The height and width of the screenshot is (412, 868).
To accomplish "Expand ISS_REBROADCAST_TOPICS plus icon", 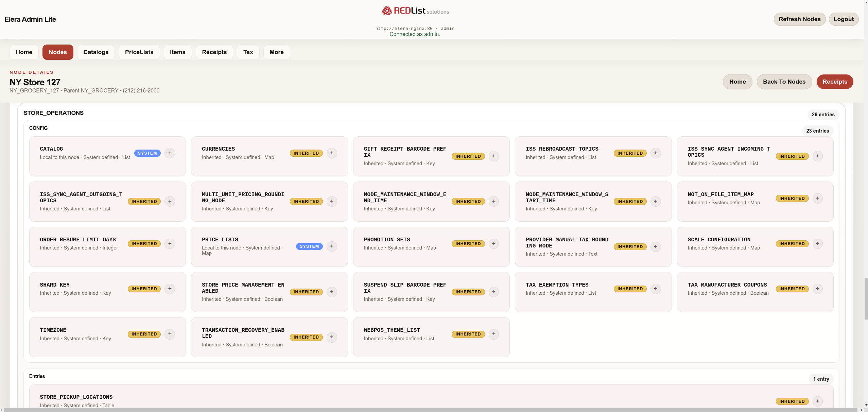I will (x=656, y=153).
